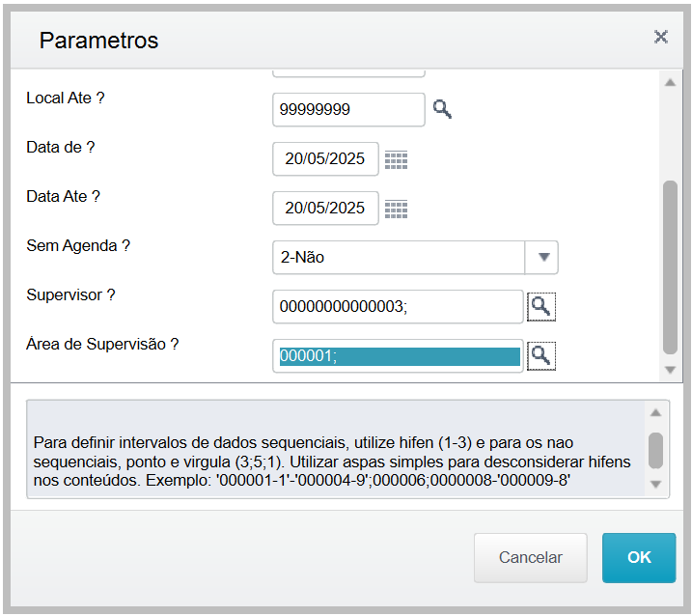Focus the Data Ate date field
692x616 pixels.
click(x=325, y=209)
